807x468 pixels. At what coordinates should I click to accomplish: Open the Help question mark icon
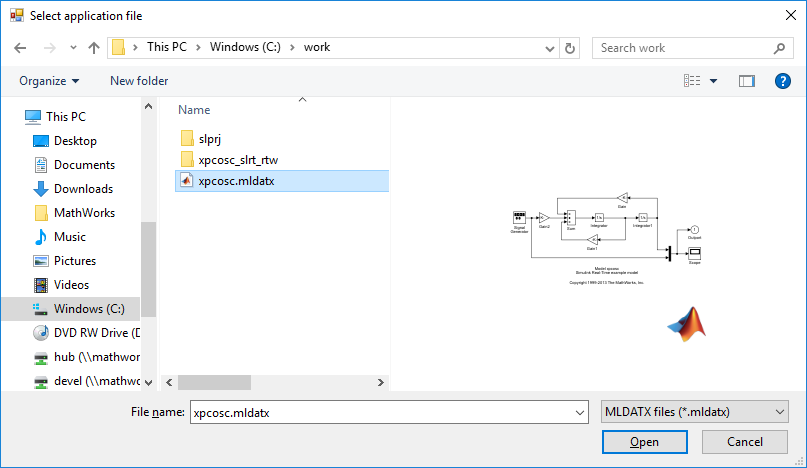783,81
